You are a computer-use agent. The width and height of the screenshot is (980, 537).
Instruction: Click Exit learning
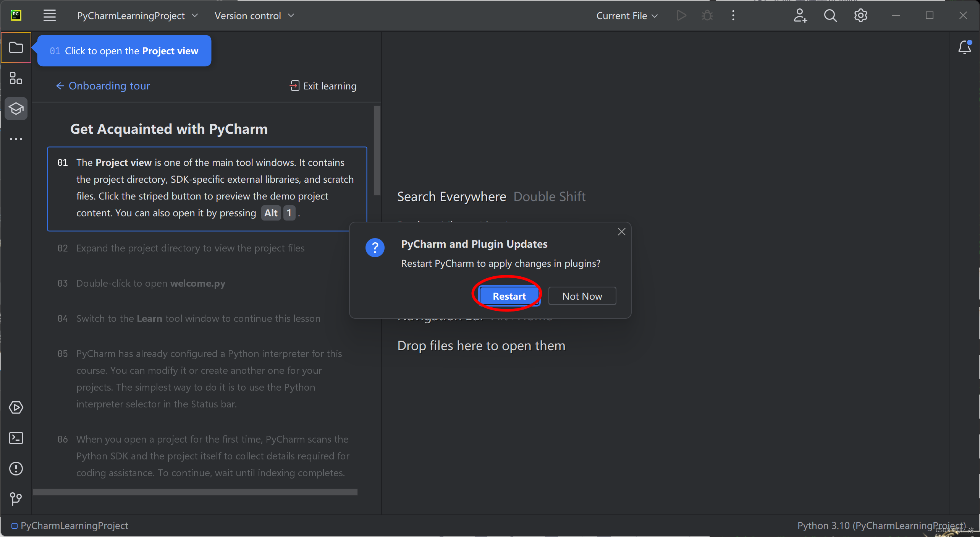pyautogui.click(x=323, y=86)
